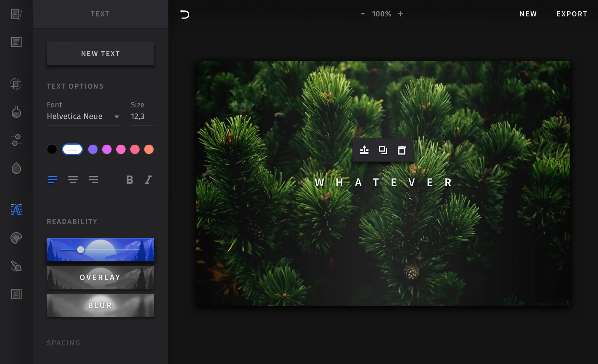Click the NEW TEXT button
Screen dimensions: 598x364
coord(100,53)
